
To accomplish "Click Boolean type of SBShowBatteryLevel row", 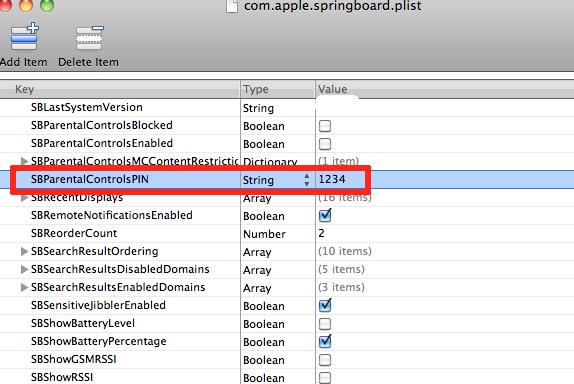I will [264, 324].
